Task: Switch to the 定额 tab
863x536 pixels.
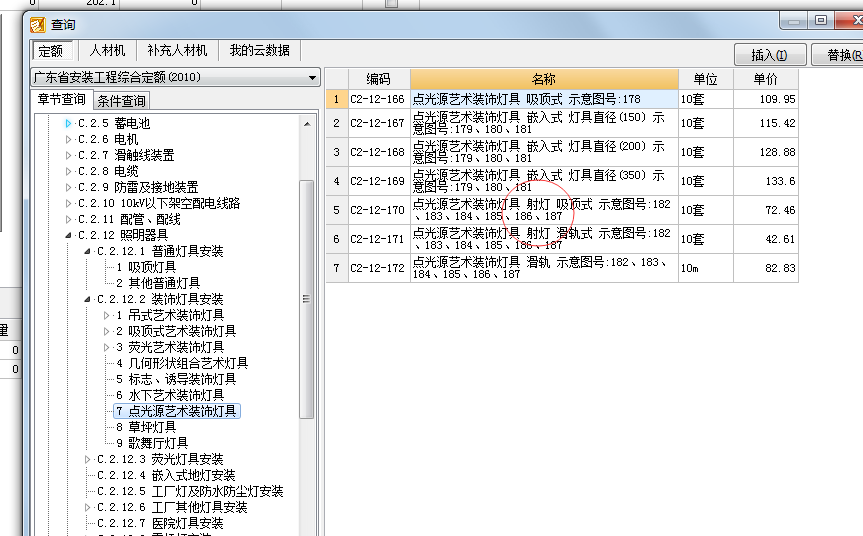Action: coord(51,51)
